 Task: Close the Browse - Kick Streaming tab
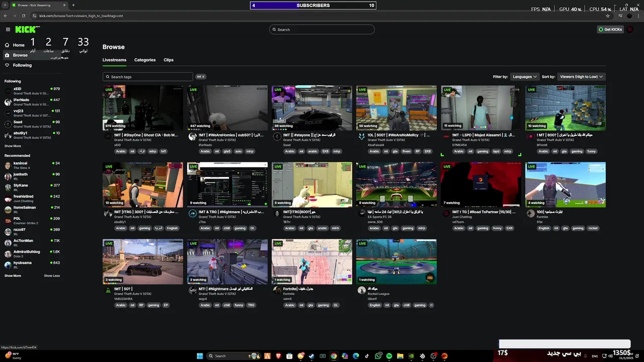[x=64, y=5]
